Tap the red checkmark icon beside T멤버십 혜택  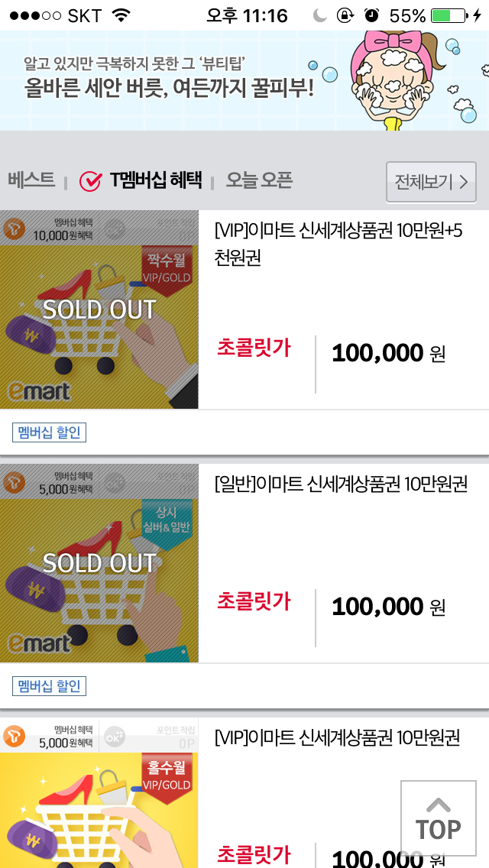point(91,181)
